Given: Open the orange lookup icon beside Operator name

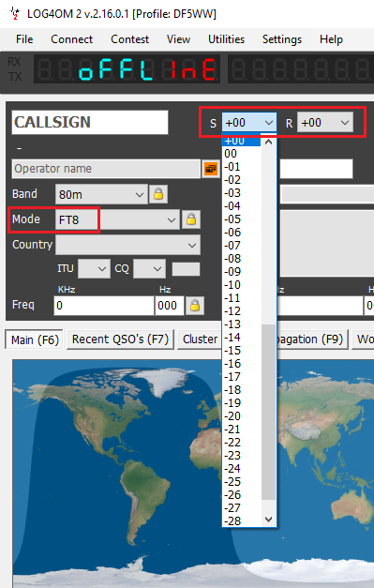Looking at the screenshot, I should click(211, 169).
